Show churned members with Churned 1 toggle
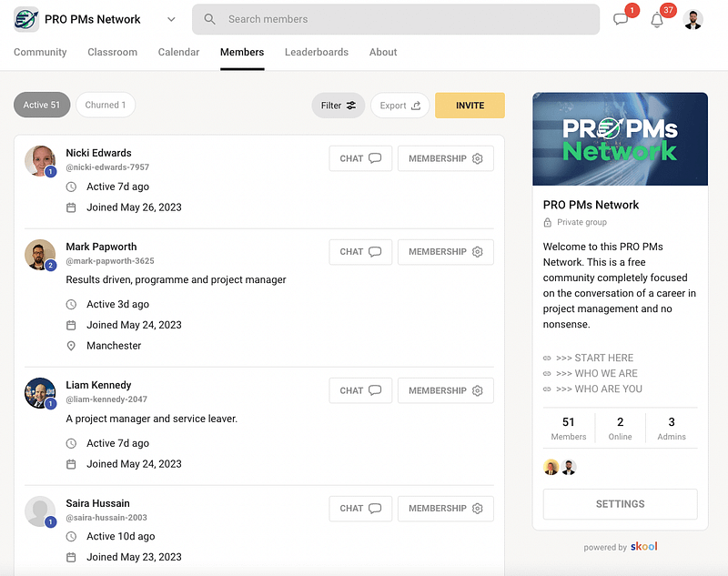This screenshot has width=728, height=576. pos(105,105)
